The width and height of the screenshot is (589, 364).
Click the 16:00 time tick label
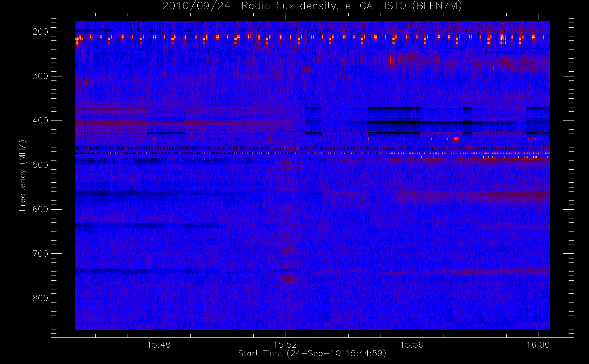[x=538, y=345]
